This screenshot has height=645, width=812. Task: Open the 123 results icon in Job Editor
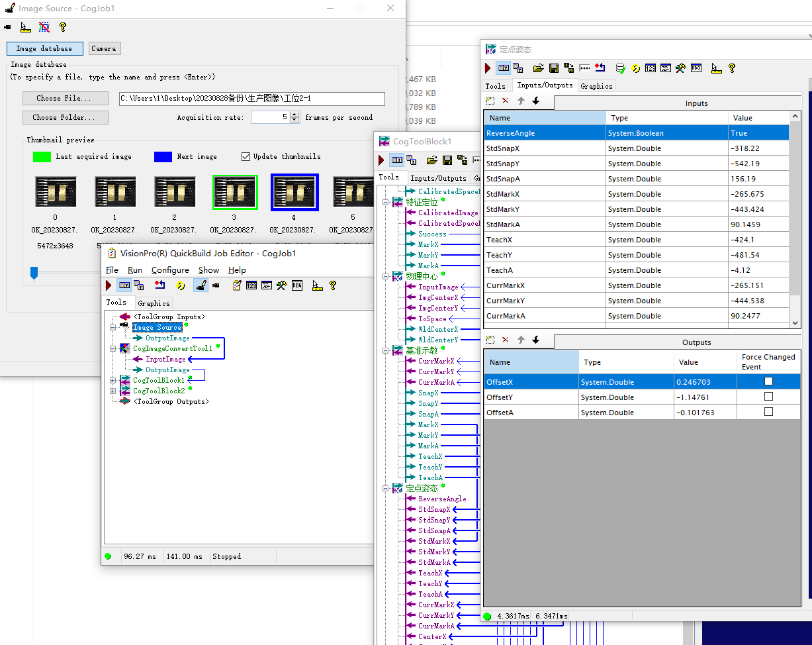point(251,285)
